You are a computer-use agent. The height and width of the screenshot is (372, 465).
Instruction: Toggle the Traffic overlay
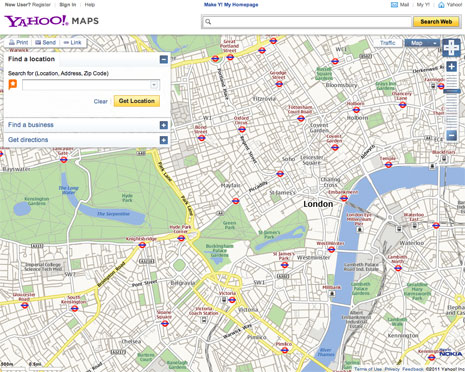click(x=388, y=43)
